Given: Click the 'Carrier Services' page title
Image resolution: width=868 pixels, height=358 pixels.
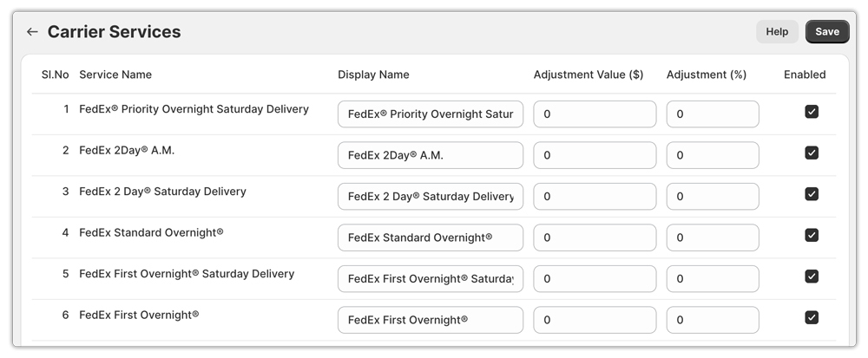Looking at the screenshot, I should pos(114,32).
